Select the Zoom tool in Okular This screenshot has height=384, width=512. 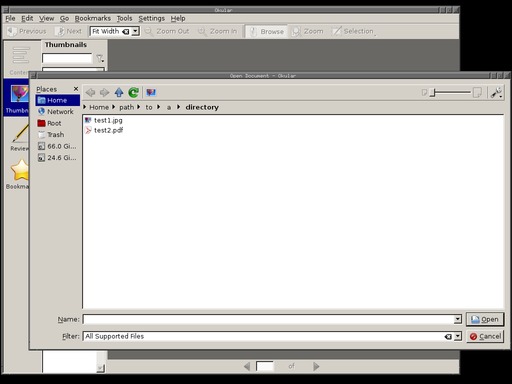[x=307, y=31]
